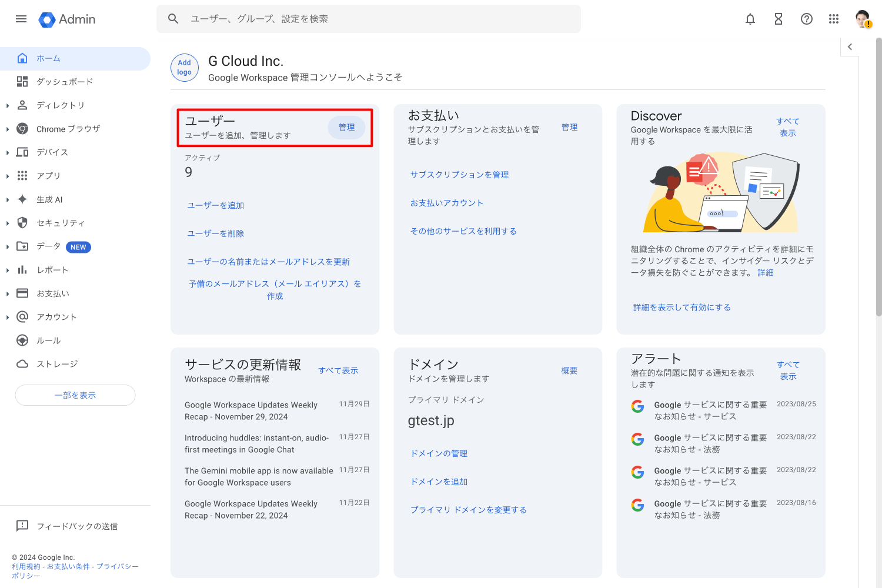Image resolution: width=882 pixels, height=588 pixels.
Task: Click the データ folder icon
Action: (22, 246)
